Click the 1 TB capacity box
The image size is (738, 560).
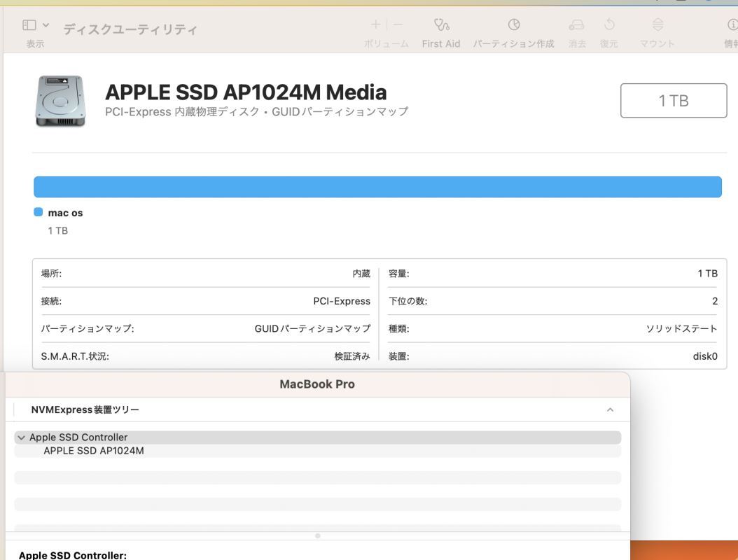pos(673,101)
